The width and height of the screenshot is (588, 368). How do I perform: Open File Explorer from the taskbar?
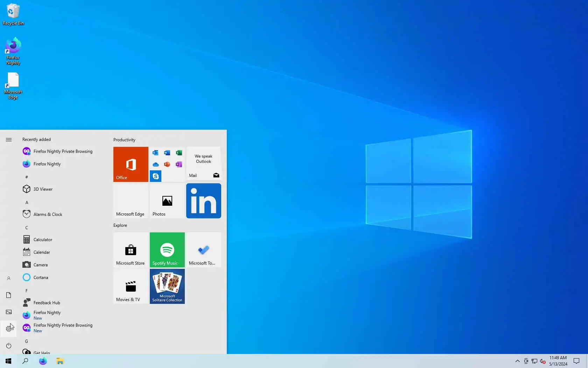[x=60, y=361]
